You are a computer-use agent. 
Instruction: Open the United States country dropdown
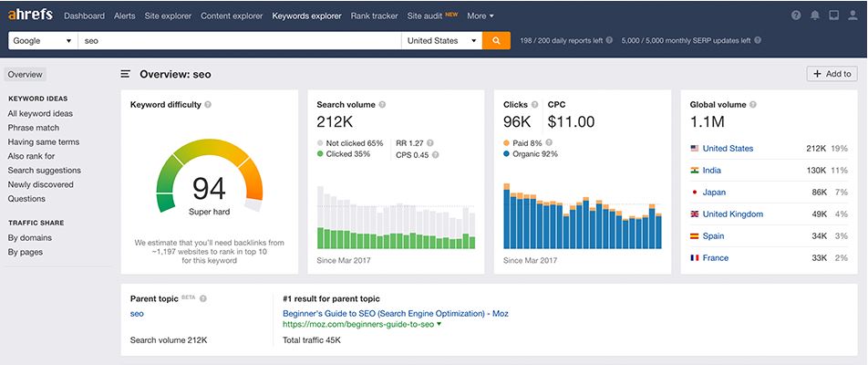441,40
